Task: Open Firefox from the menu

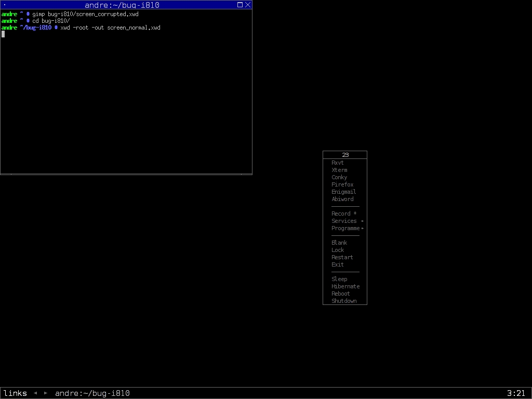Action: click(x=342, y=184)
